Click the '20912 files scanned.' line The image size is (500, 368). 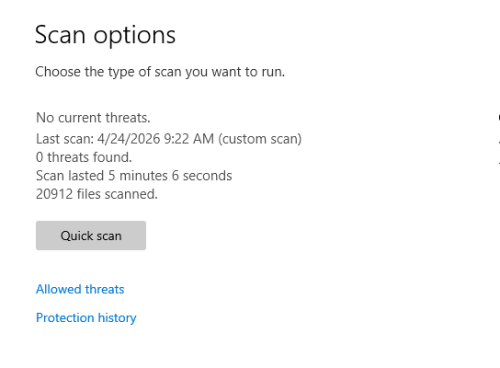97,194
